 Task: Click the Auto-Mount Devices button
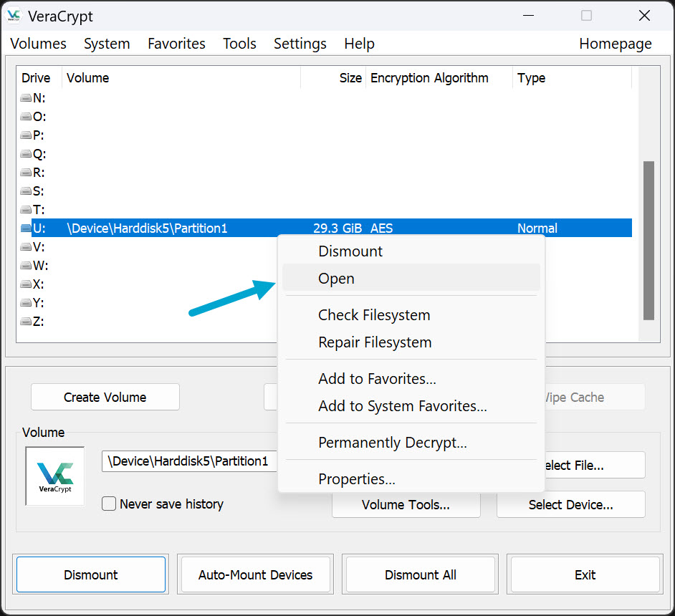(x=255, y=574)
